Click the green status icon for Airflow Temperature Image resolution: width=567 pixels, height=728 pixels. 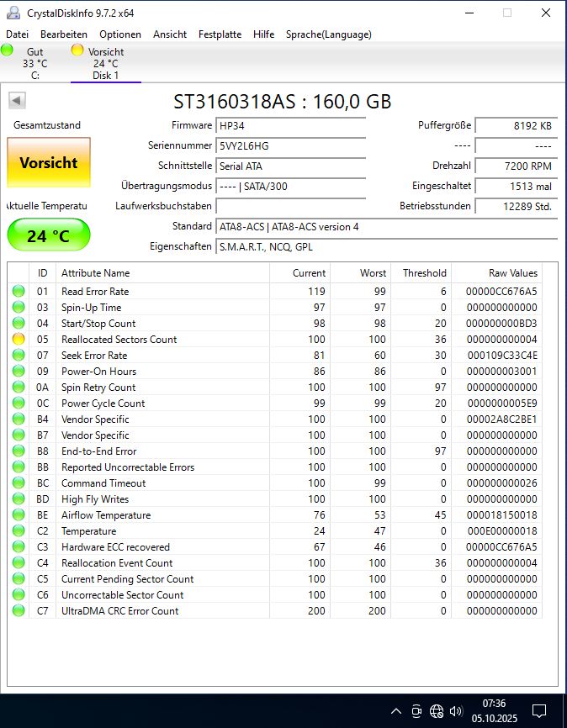[19, 514]
